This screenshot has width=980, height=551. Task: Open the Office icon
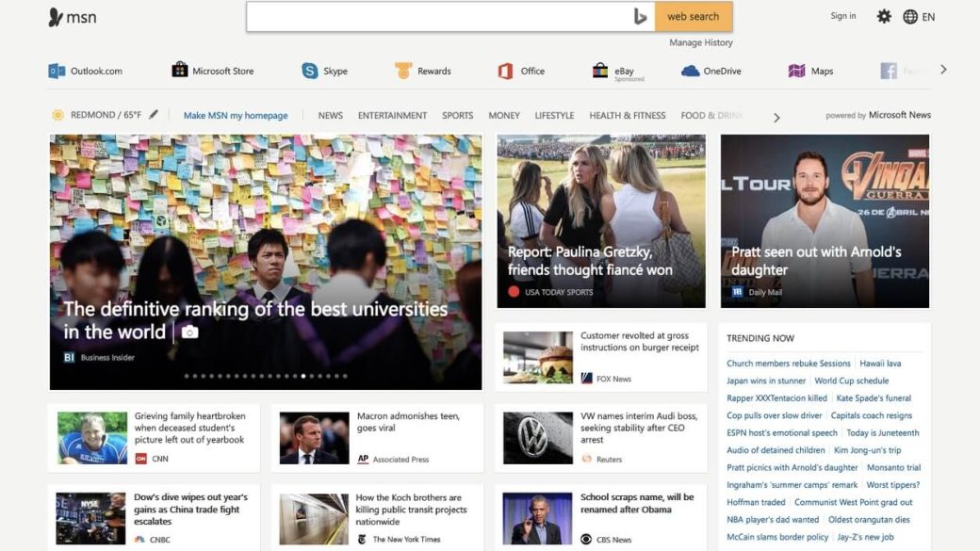click(x=505, y=72)
